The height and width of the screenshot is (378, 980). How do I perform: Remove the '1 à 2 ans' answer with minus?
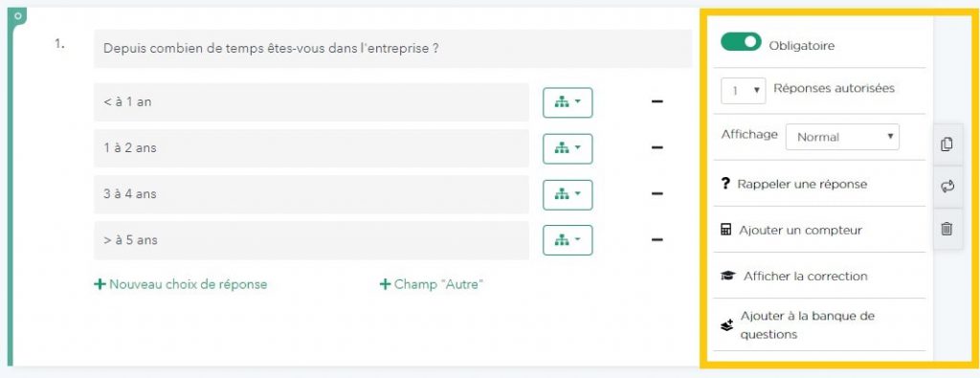(657, 148)
